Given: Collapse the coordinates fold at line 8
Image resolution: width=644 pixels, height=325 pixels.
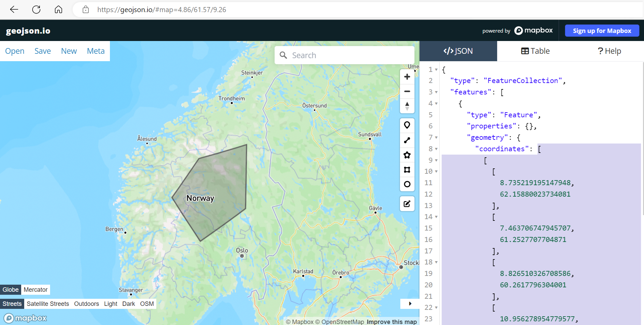Looking at the screenshot, I should point(436,149).
